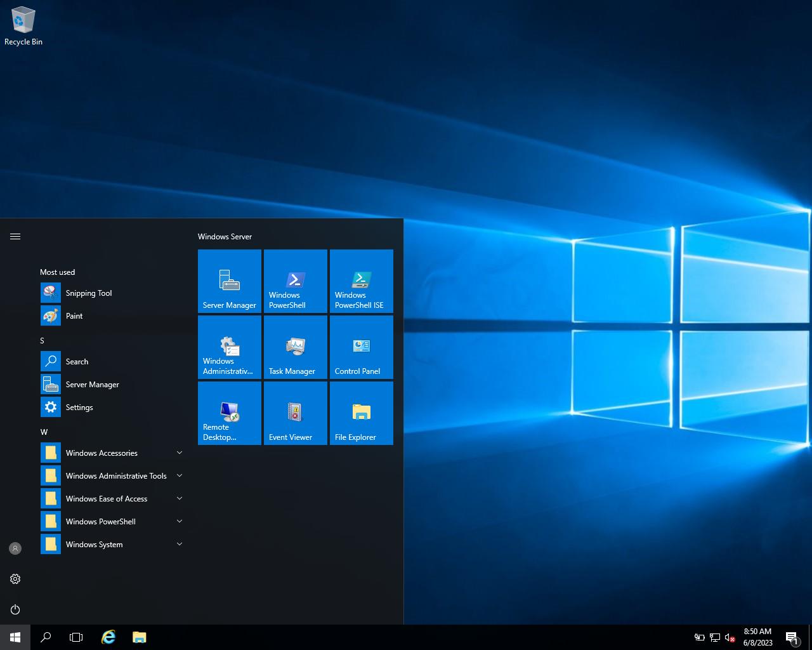Open the Windows PowerShell ISE tile

(x=362, y=281)
